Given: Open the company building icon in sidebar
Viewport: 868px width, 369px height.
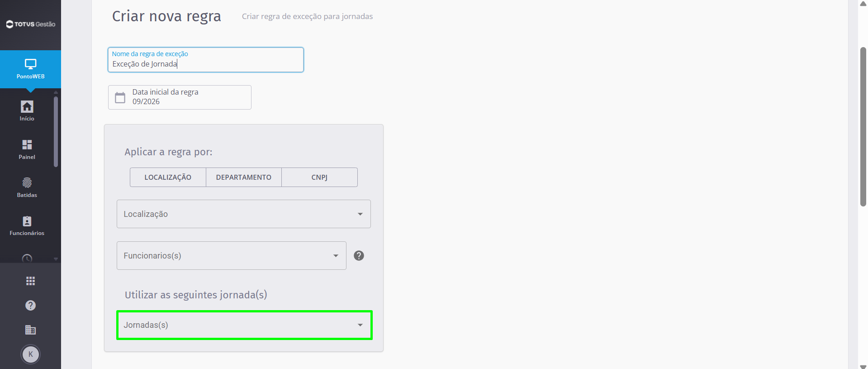Looking at the screenshot, I should click(x=30, y=330).
